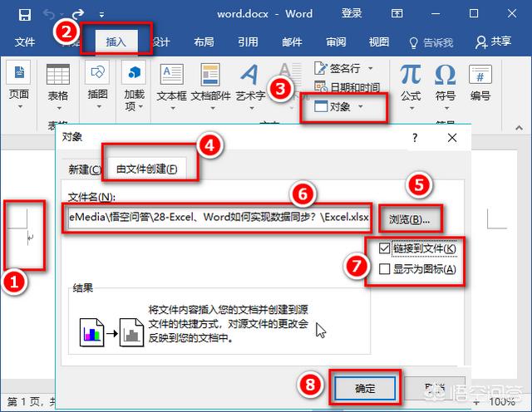The height and width of the screenshot is (412, 532).
Task: Select the page count 第 1 页 in status bar
Action: pyautogui.click(x=24, y=402)
